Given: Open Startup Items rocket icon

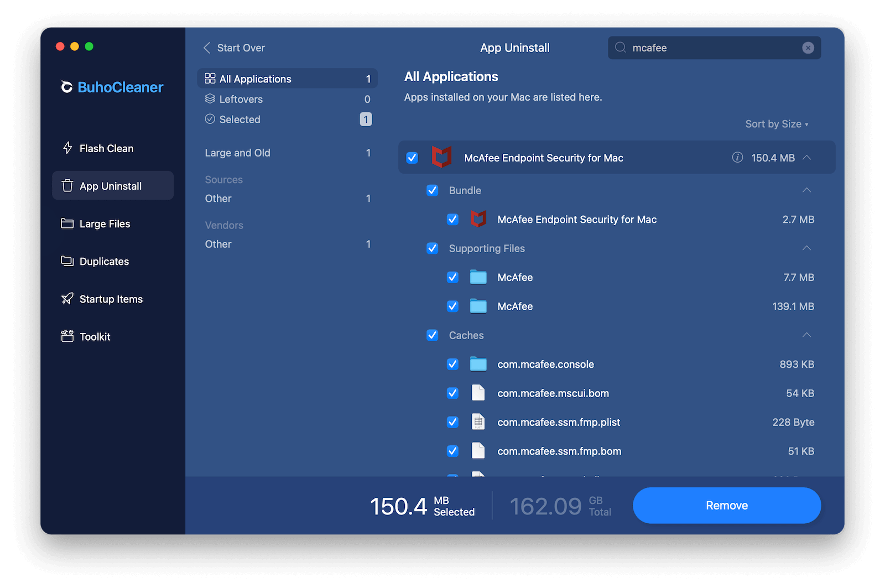Looking at the screenshot, I should coord(67,299).
